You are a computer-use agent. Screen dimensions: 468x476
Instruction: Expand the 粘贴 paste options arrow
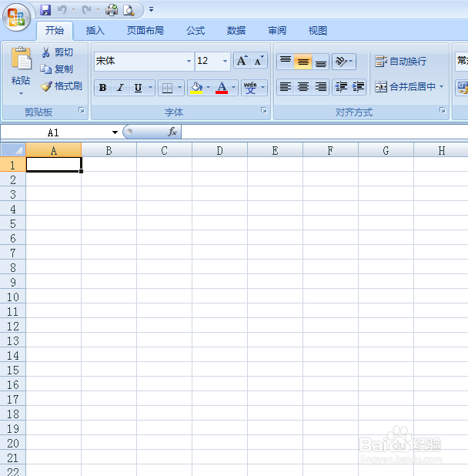tap(21, 93)
